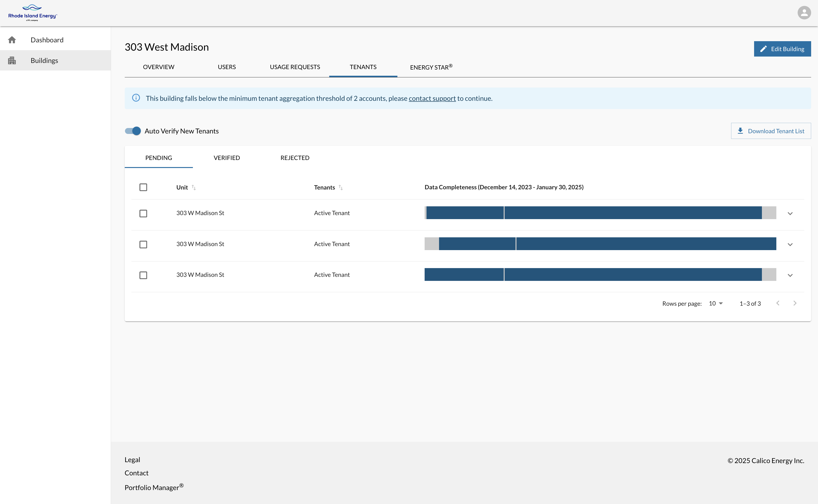The height and width of the screenshot is (504, 818).
Task: Click Download Tenant List button
Action: (x=771, y=131)
